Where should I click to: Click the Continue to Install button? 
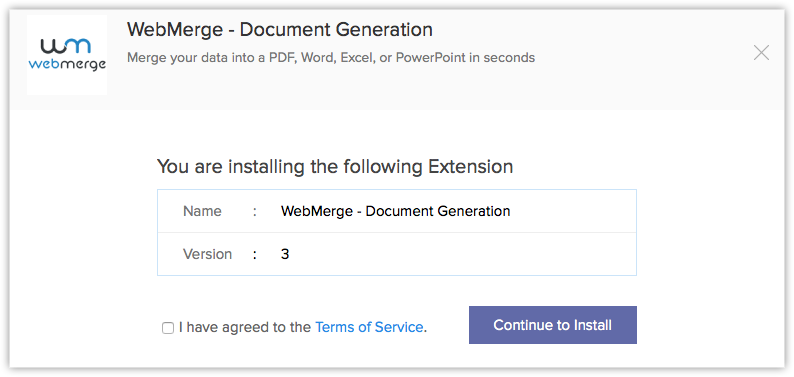pos(552,325)
